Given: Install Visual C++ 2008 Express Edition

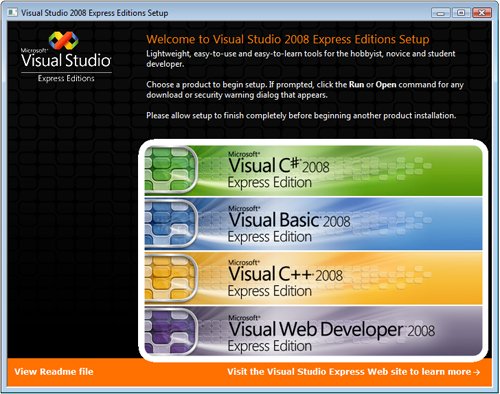Looking at the screenshot, I should [313, 279].
